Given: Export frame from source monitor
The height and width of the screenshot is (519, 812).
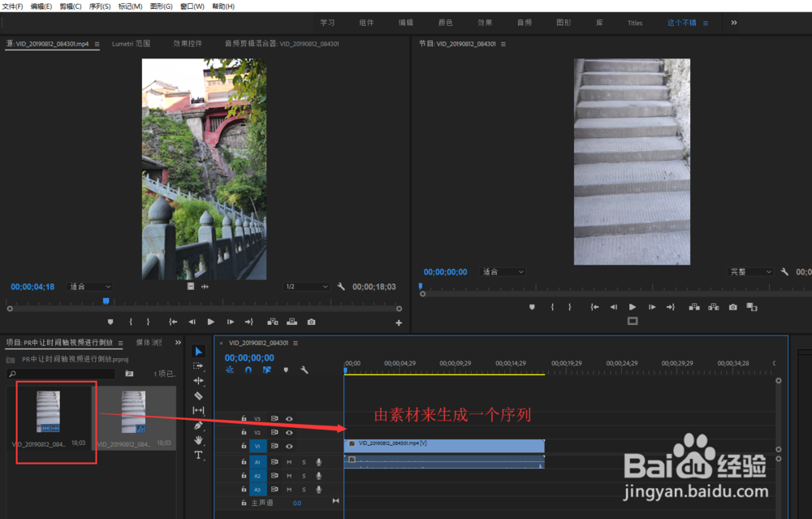Looking at the screenshot, I should [x=311, y=322].
